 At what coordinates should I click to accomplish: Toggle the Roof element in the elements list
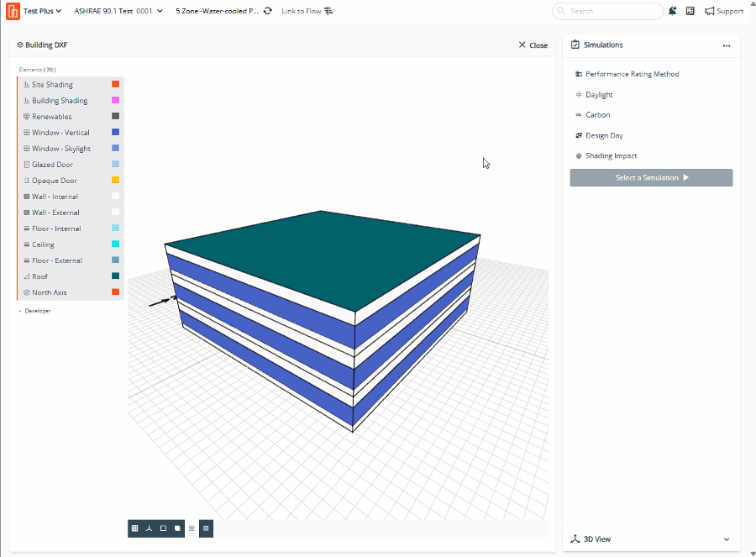click(x=39, y=276)
